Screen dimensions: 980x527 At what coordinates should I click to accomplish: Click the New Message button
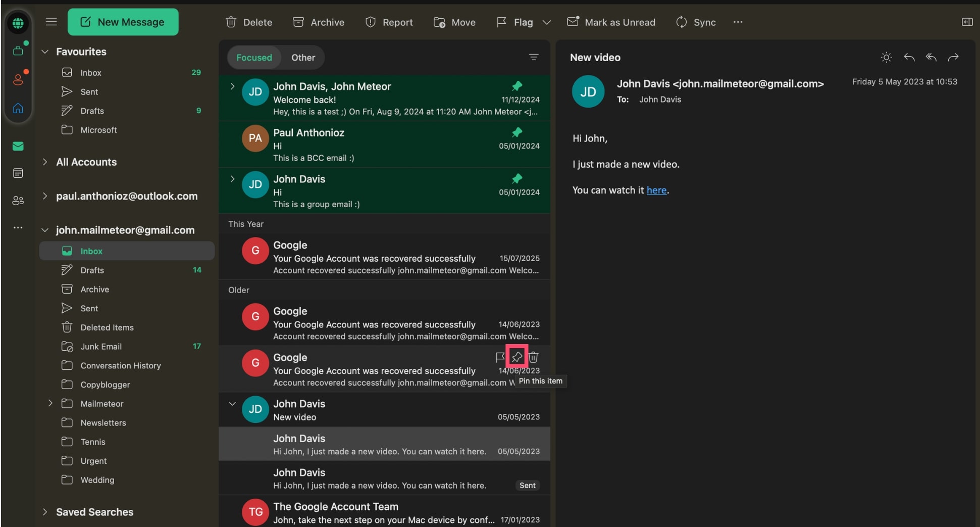click(123, 22)
